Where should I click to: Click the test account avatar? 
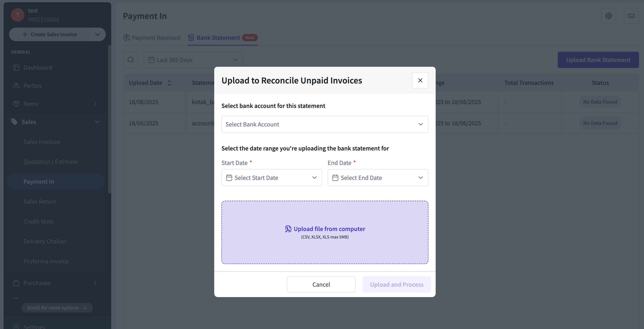[x=17, y=15]
